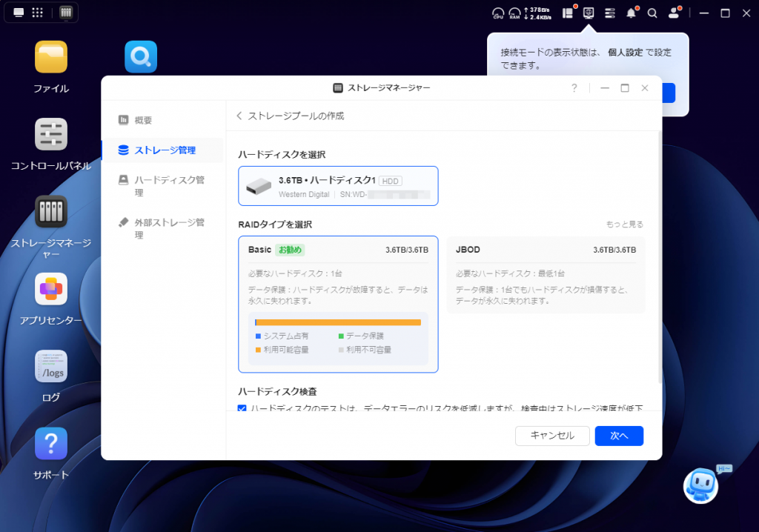
Task: Click the search magnifier in top bar
Action: [x=652, y=13]
